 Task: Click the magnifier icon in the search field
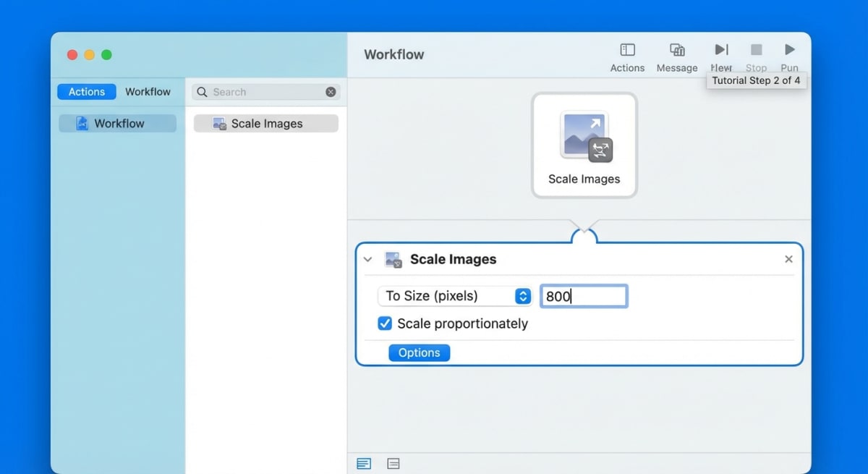pyautogui.click(x=201, y=92)
